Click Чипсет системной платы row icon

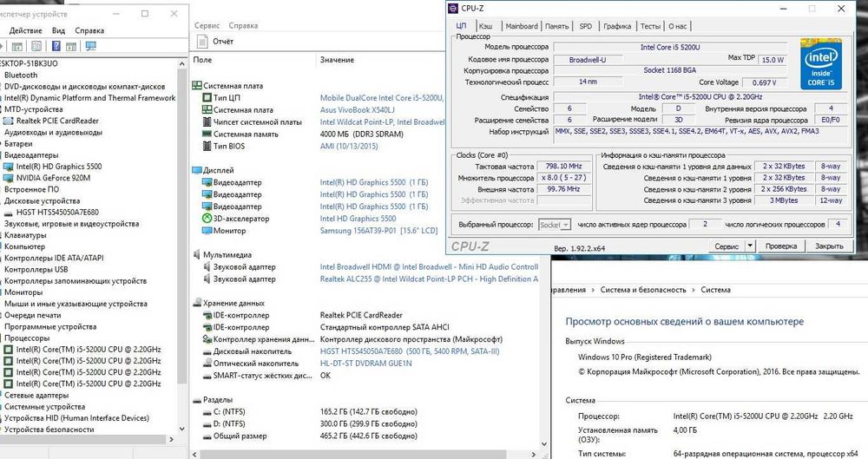(x=207, y=121)
